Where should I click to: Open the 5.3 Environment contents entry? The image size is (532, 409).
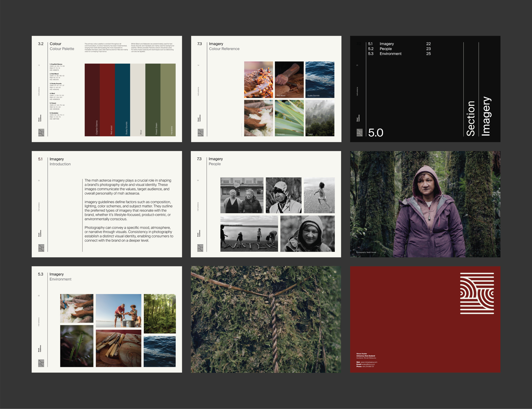pos(390,54)
